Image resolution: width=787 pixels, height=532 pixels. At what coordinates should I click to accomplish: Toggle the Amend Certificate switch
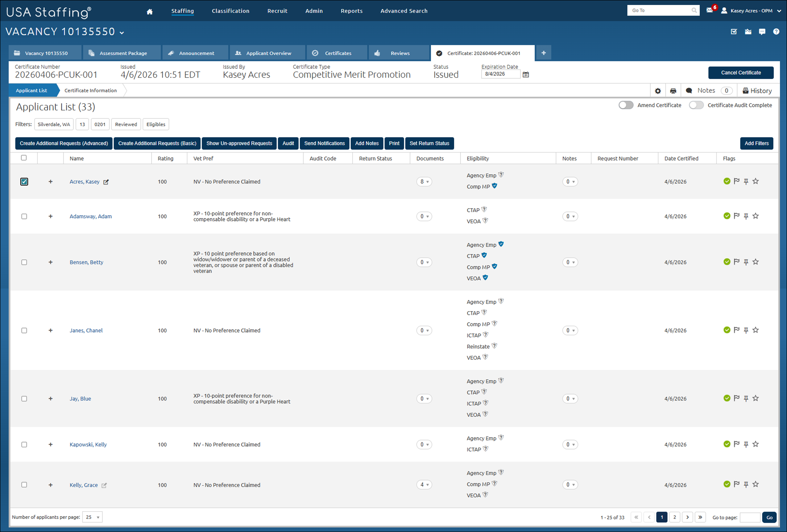(x=626, y=105)
